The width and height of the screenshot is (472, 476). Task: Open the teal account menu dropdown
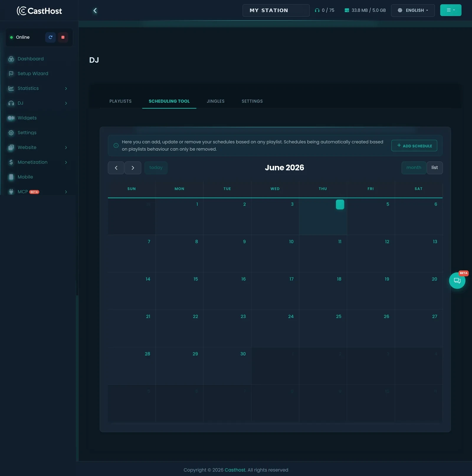(450, 10)
